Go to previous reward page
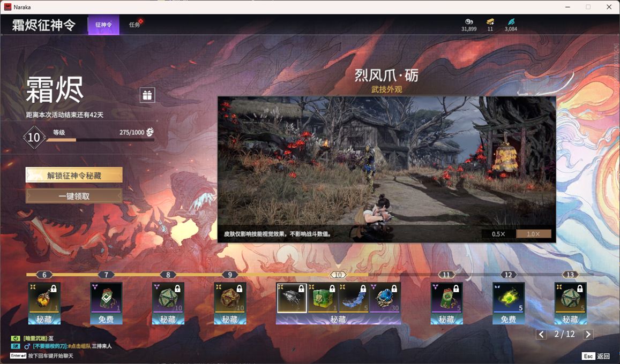Viewport: 620px width, 364px height. pos(541,335)
